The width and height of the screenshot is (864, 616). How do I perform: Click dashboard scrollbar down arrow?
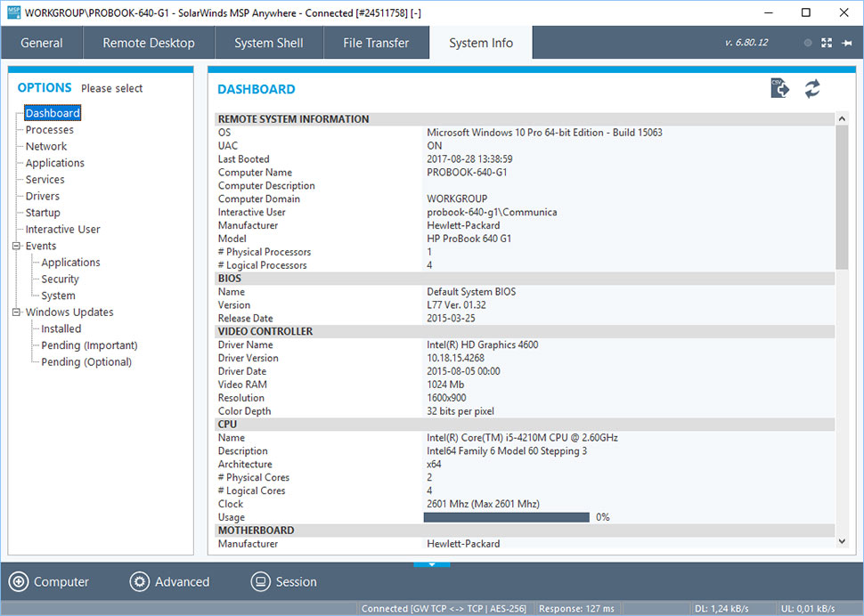(842, 541)
